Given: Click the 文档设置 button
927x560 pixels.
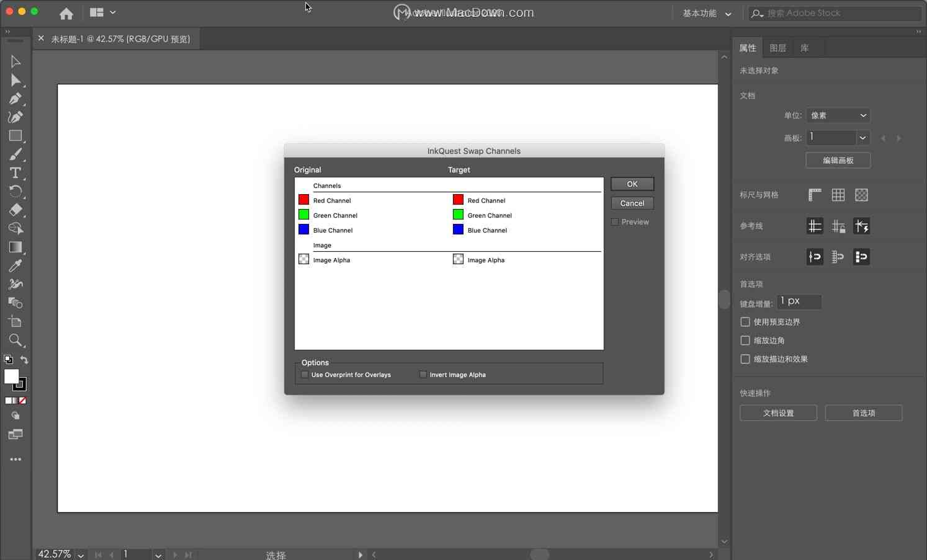Looking at the screenshot, I should coord(778,413).
